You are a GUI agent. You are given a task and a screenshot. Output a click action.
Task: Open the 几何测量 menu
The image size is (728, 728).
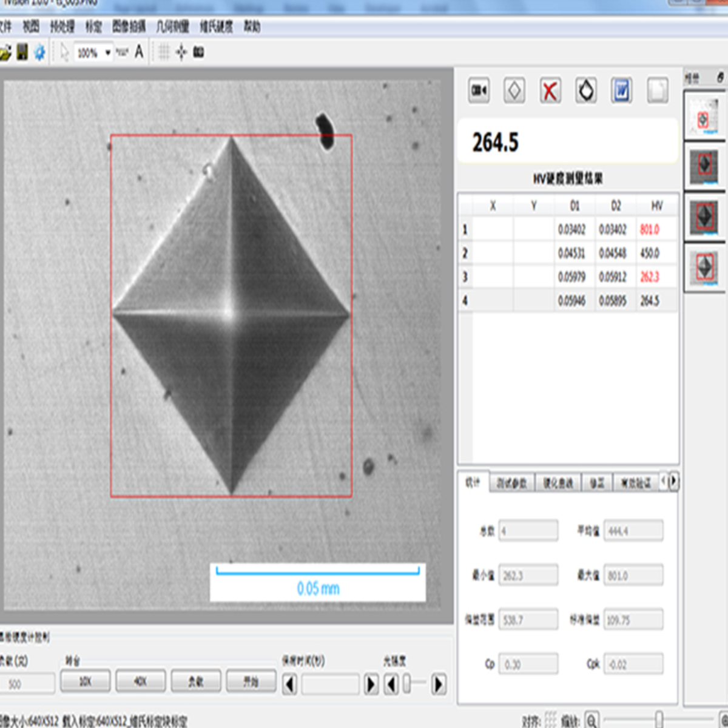click(x=173, y=27)
